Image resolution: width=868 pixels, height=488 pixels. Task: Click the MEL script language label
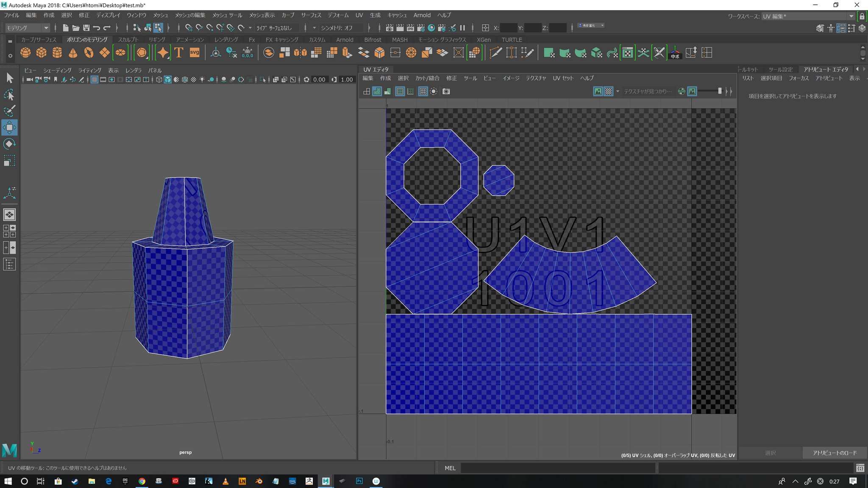point(450,468)
